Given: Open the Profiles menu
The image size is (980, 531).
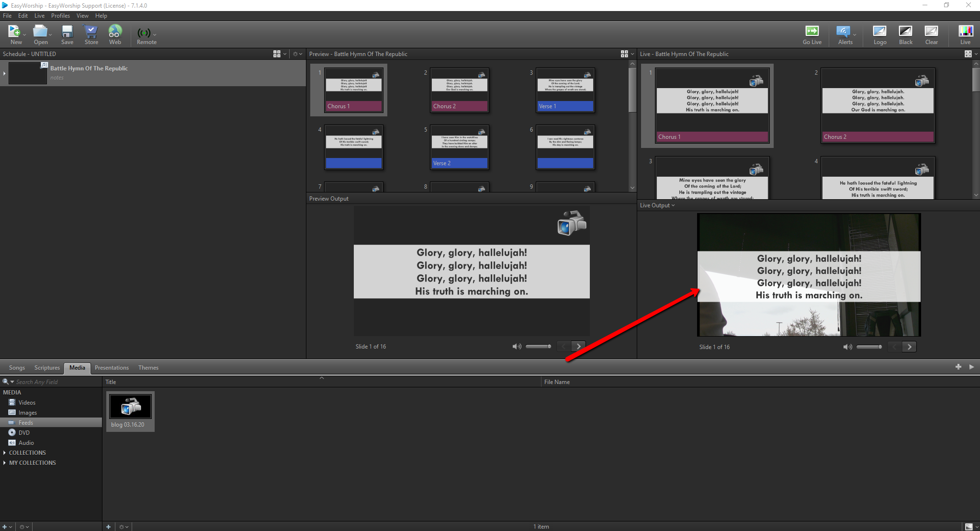Looking at the screenshot, I should (60, 16).
